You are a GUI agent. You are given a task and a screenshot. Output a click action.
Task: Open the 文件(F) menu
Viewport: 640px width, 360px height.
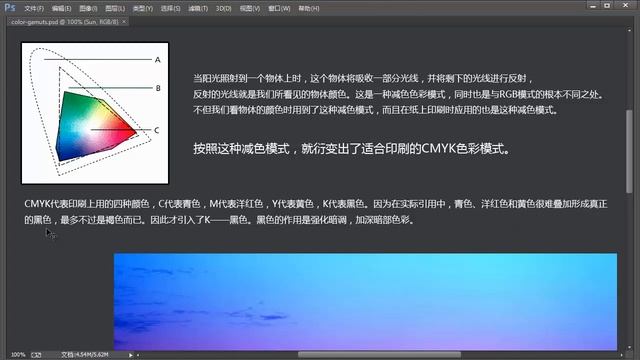[34, 8]
